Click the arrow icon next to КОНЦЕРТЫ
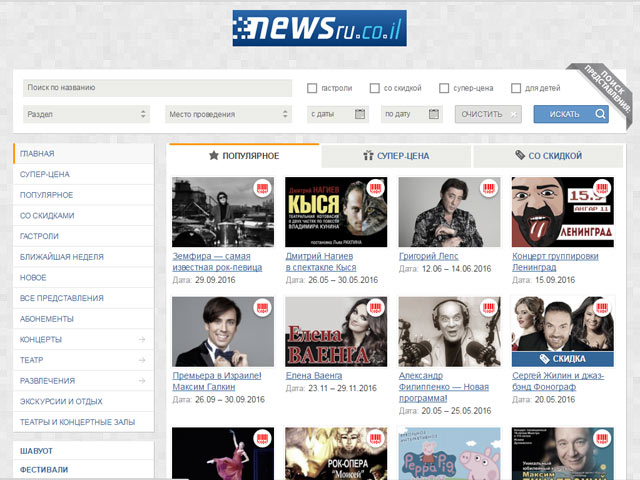The height and width of the screenshot is (480, 640). click(x=142, y=339)
